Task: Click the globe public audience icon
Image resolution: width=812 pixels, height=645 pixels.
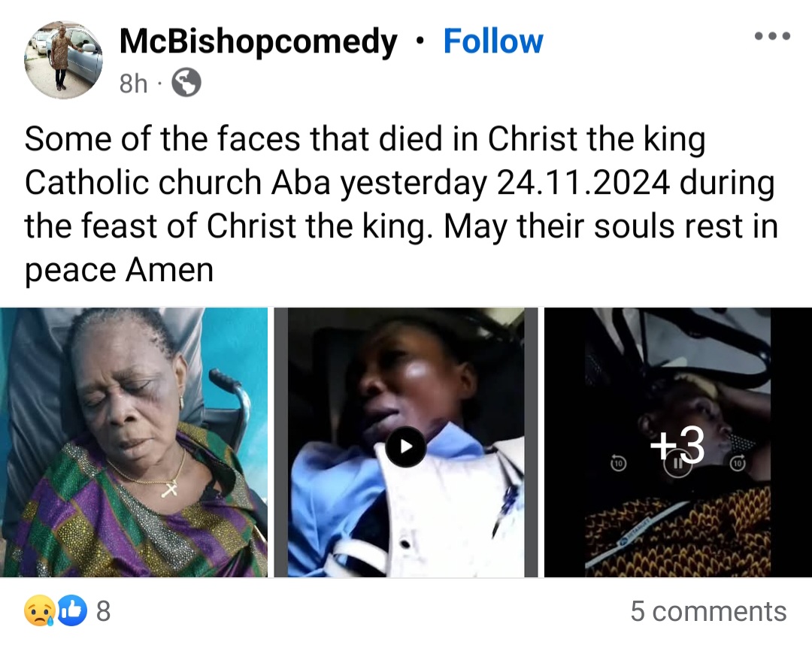Action: point(186,83)
